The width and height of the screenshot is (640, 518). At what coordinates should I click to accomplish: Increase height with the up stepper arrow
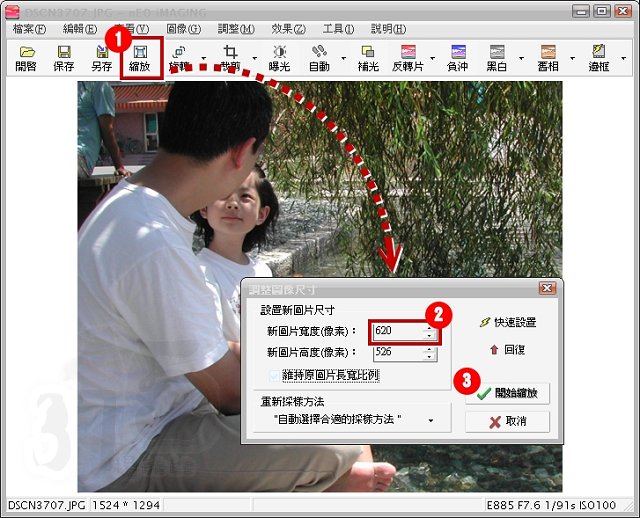pyautogui.click(x=429, y=349)
